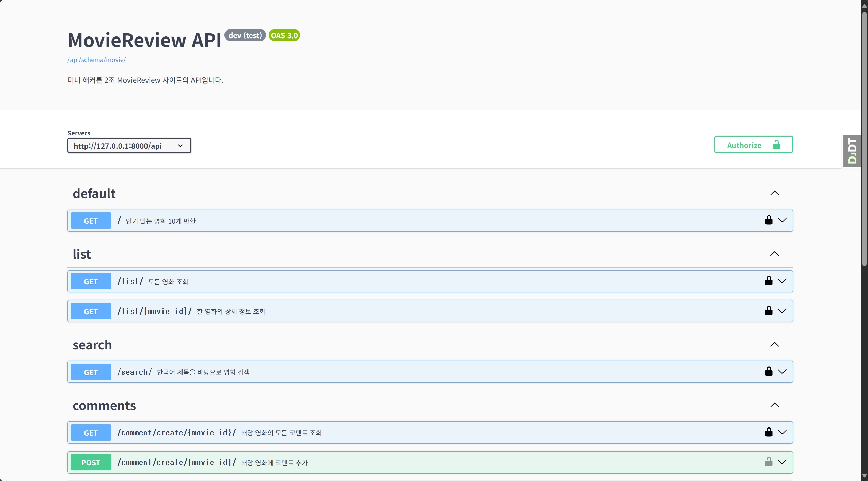The width and height of the screenshot is (868, 481).
Task: Open the Servers dropdown http://127.0.0.1:8000/api
Action: tap(129, 146)
